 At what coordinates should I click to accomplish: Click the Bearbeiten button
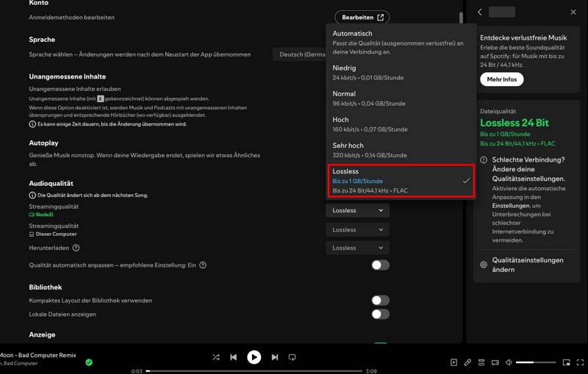pos(362,17)
